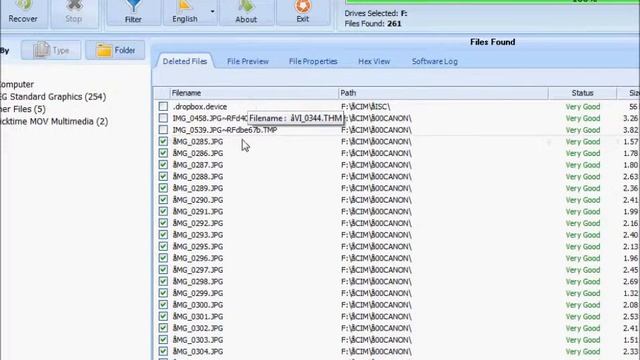Uncheck the MG_0289.JPG checkbox
Screen dimensions: 640x360
tap(163, 188)
